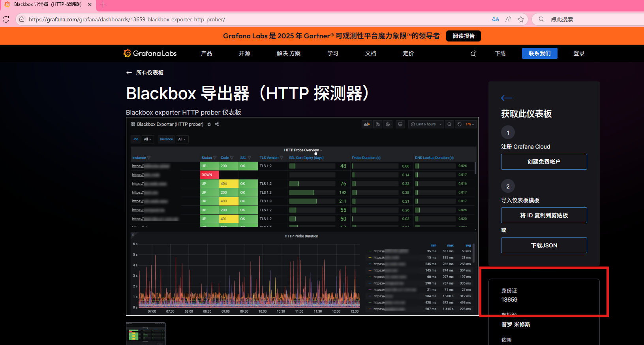Open the Job All dropdown
Viewport: 644px width, 345px height.
point(148,139)
